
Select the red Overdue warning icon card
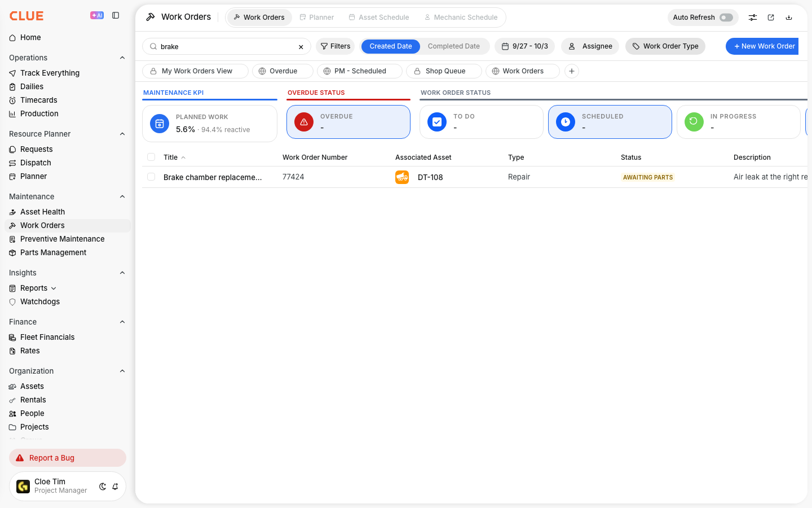[x=348, y=122]
